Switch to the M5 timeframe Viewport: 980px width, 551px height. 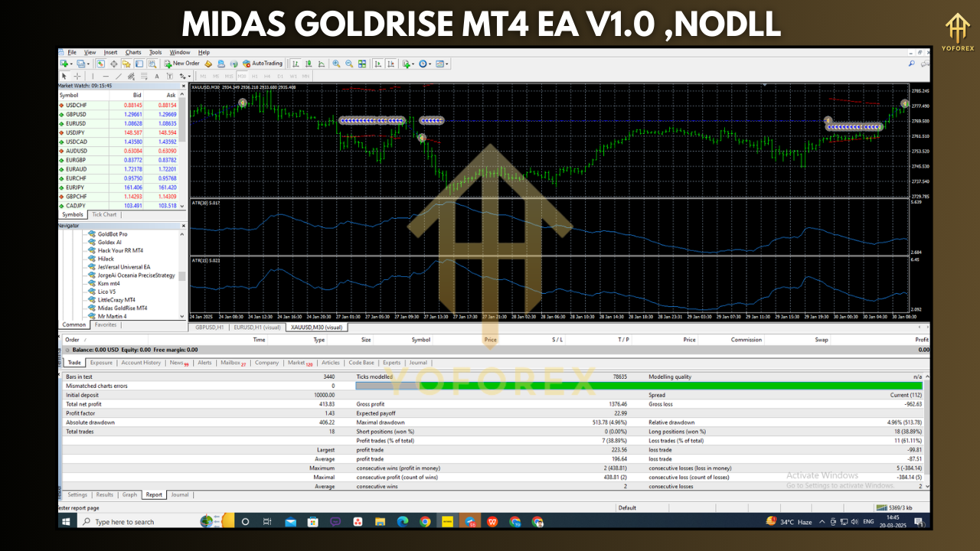[216, 76]
